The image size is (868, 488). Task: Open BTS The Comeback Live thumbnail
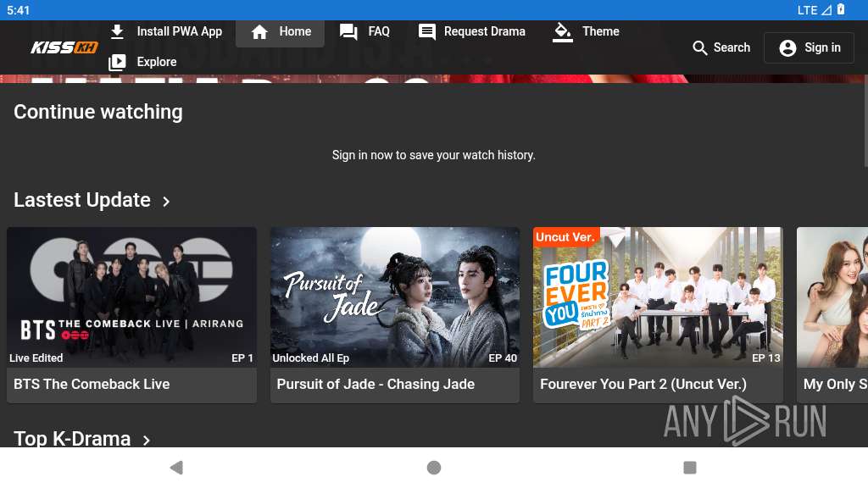[x=131, y=297]
